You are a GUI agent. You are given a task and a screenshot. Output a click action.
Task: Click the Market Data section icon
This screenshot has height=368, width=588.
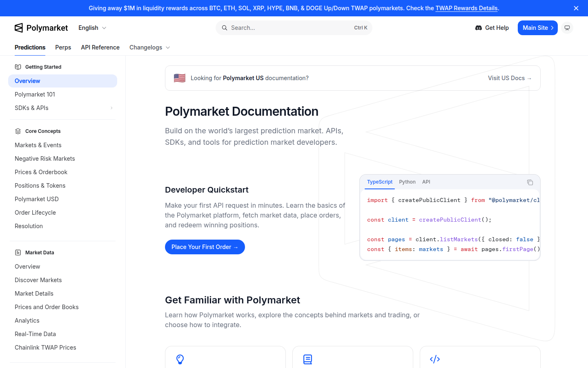18,253
